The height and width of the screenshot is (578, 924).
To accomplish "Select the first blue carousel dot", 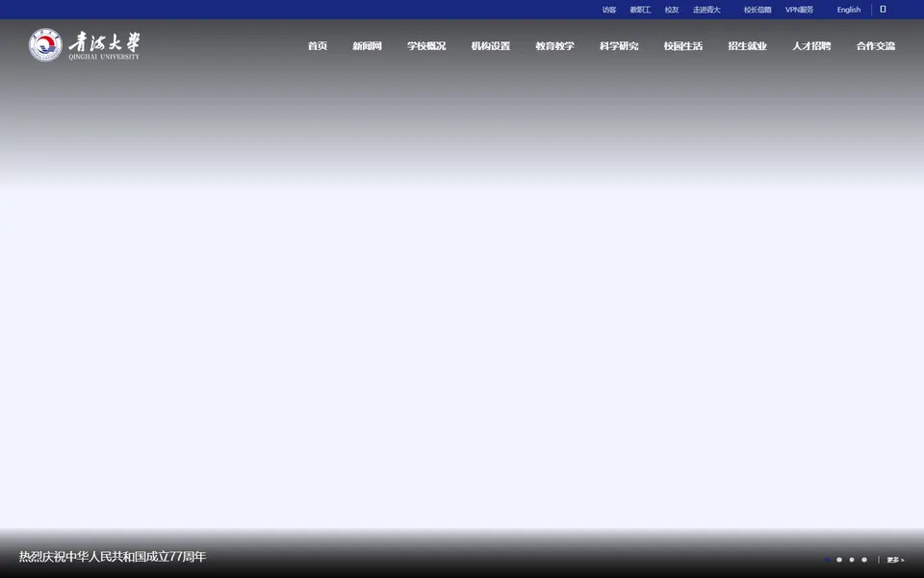I will point(827,560).
